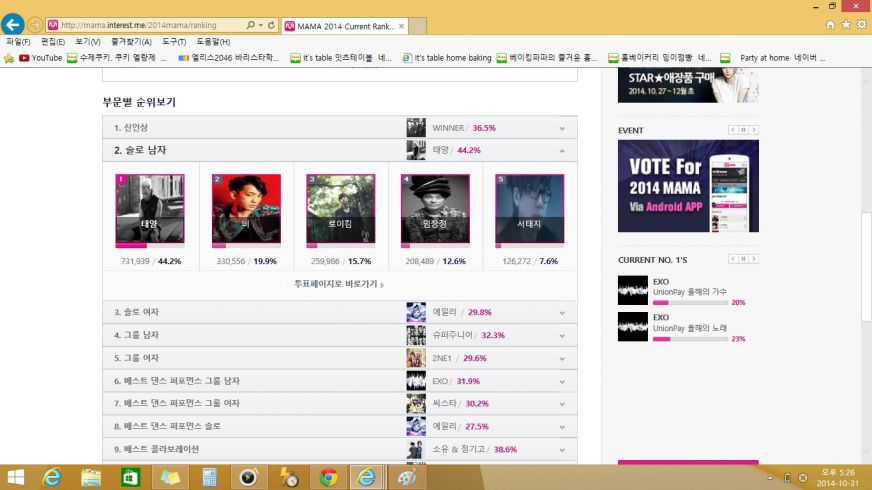Screen dimensions: 872x490
Task: Open the 도구(T) menu
Action: [174, 42]
